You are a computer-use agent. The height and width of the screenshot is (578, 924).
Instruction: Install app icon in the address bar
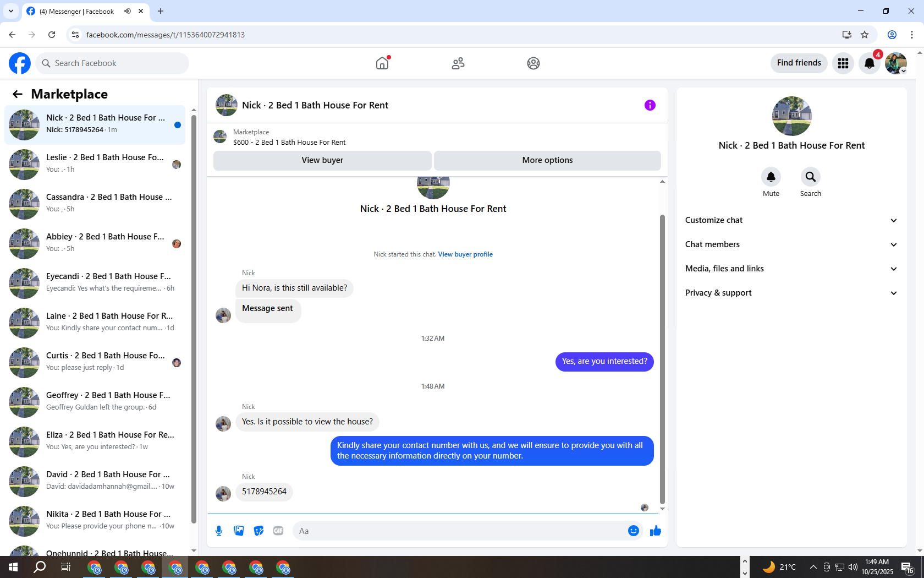point(846,35)
